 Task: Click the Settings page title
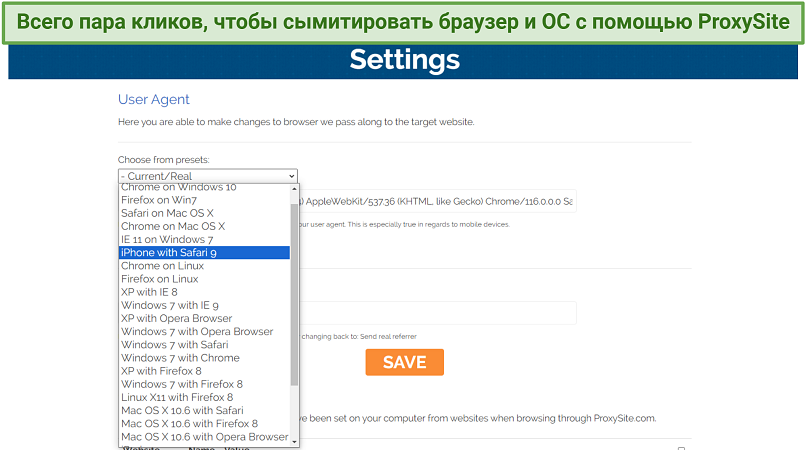405,60
